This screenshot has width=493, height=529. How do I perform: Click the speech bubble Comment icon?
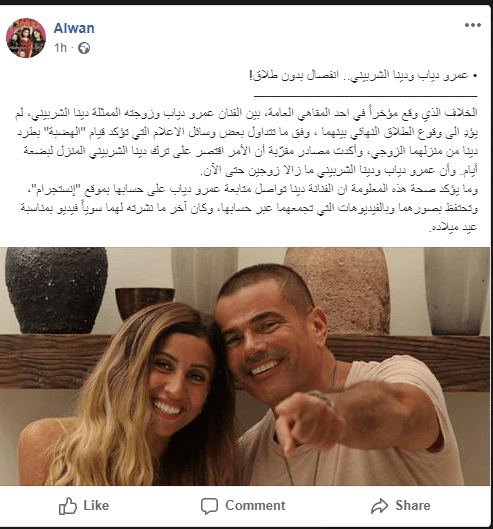209,506
